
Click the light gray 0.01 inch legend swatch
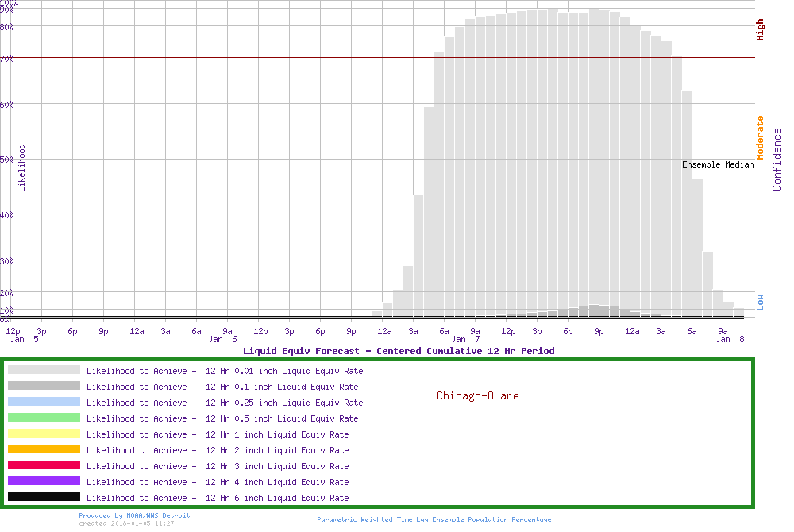(x=44, y=370)
